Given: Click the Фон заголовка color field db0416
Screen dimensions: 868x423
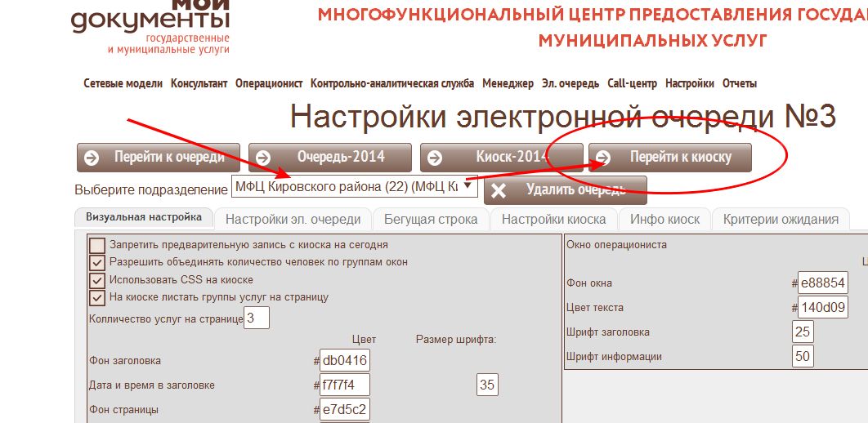Looking at the screenshot, I should coord(344,360).
